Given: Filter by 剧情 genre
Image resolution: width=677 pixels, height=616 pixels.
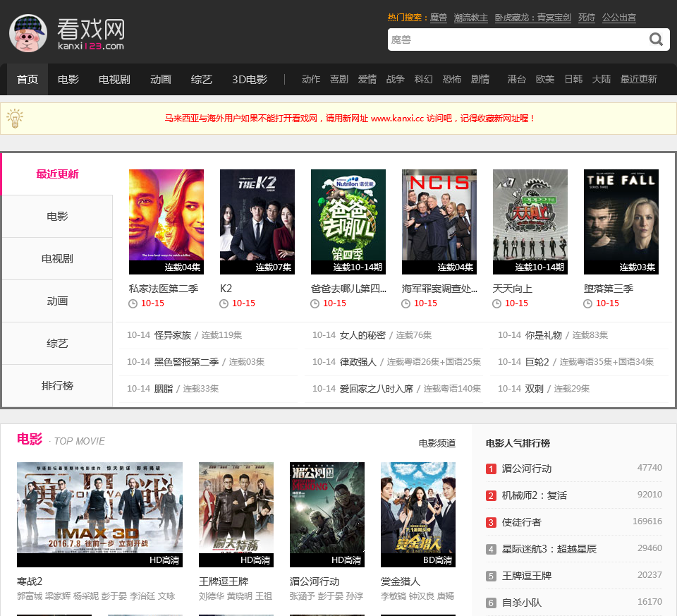Looking at the screenshot, I should (480, 79).
